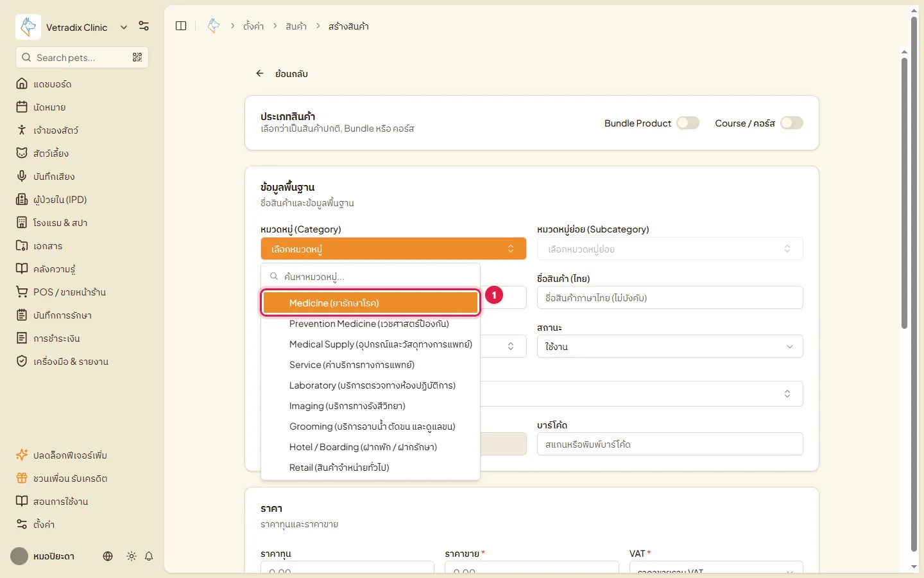
Task: Focus the ค้นหาหมวดหมู่ category search field
Action: (371, 276)
